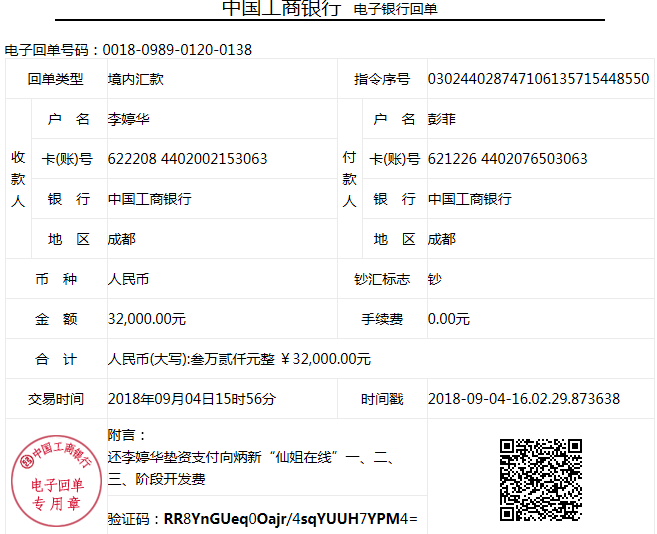Image resolution: width=657 pixels, height=534 pixels.
Task: Click the QR code image
Action: click(x=540, y=479)
